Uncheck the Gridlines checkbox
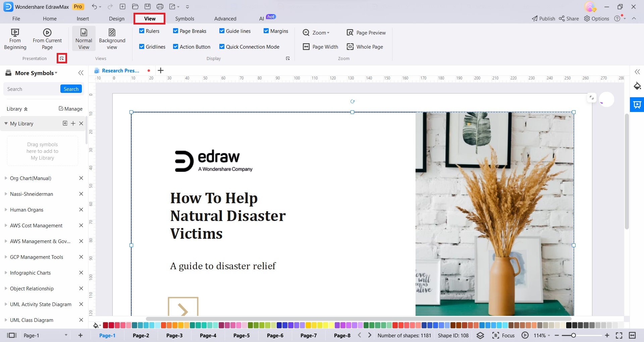 [x=142, y=47]
